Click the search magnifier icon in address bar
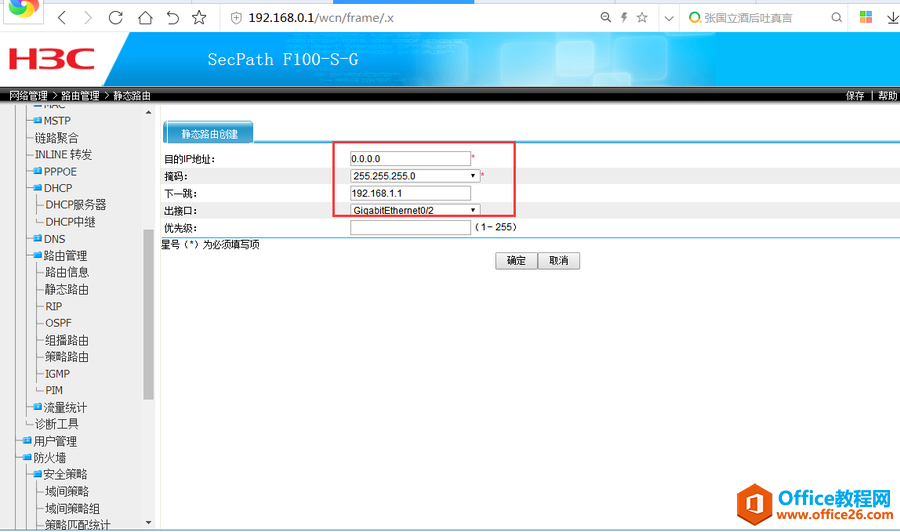900x532 pixels. [605, 18]
